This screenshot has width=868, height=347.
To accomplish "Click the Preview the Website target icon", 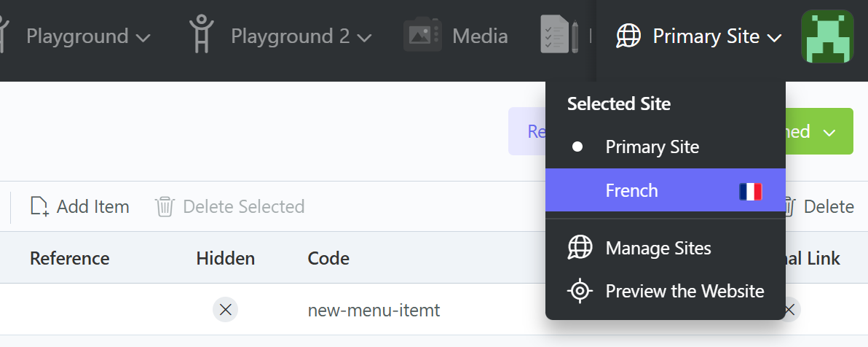I will coord(580,292).
